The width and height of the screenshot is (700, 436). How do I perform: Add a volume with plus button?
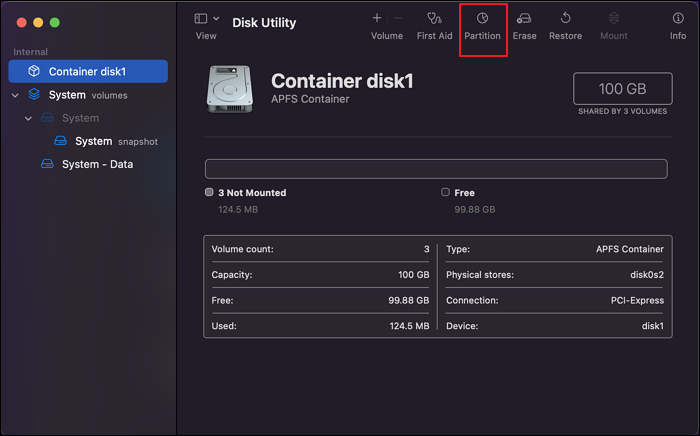377,18
